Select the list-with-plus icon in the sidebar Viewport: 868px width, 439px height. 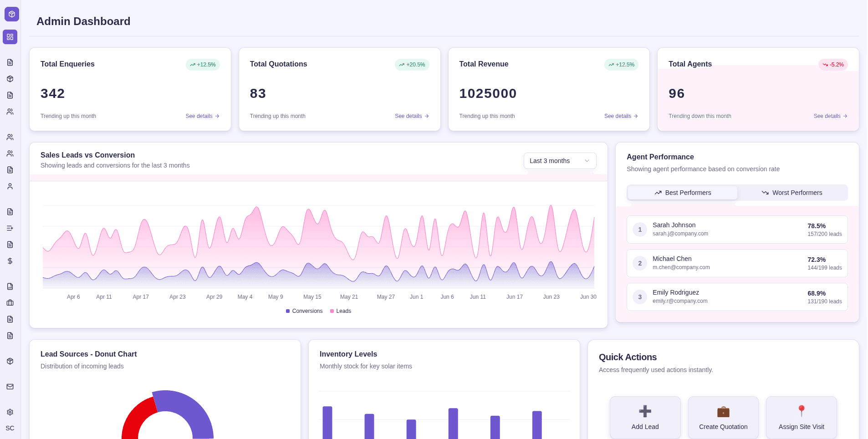pyautogui.click(x=10, y=228)
